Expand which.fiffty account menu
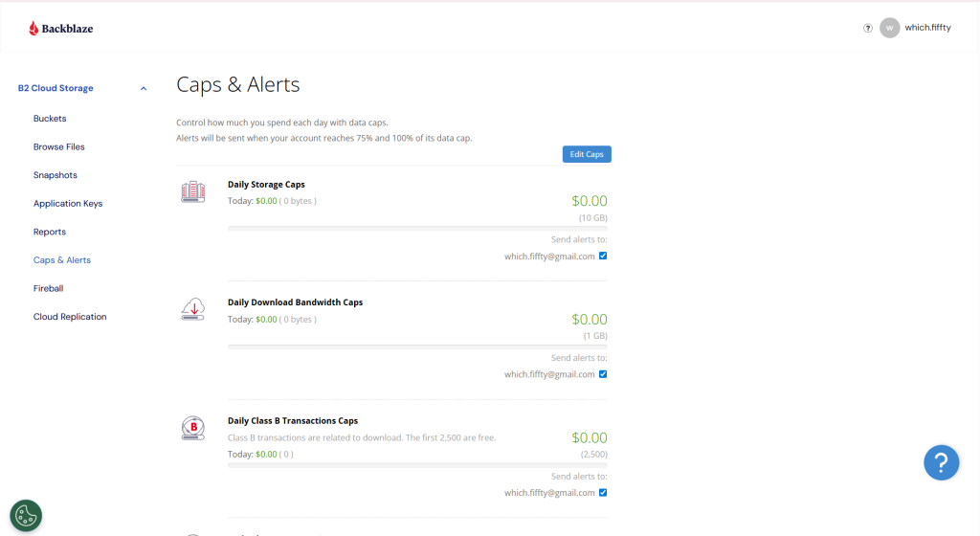The image size is (980, 536). coord(927,28)
